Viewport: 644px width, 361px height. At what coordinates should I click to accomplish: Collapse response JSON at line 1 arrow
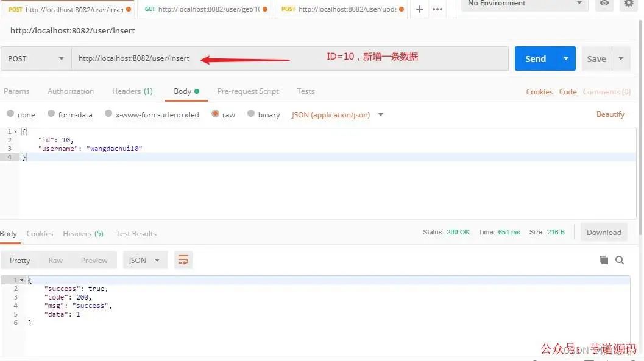[22, 280]
